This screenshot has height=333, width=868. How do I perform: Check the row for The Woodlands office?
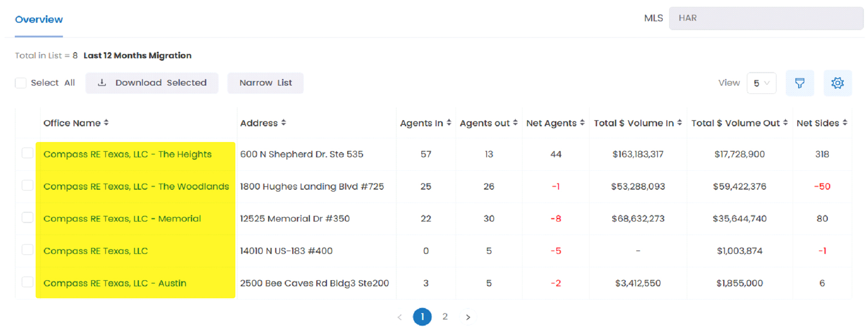click(x=27, y=185)
